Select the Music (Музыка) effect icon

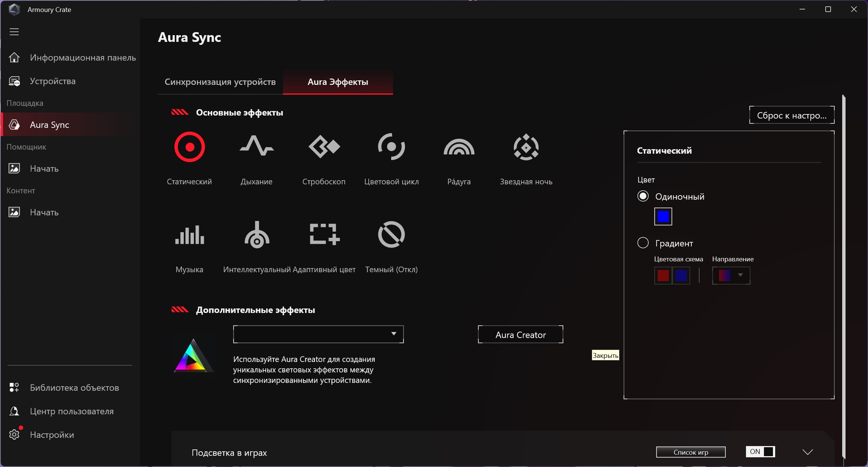click(189, 234)
